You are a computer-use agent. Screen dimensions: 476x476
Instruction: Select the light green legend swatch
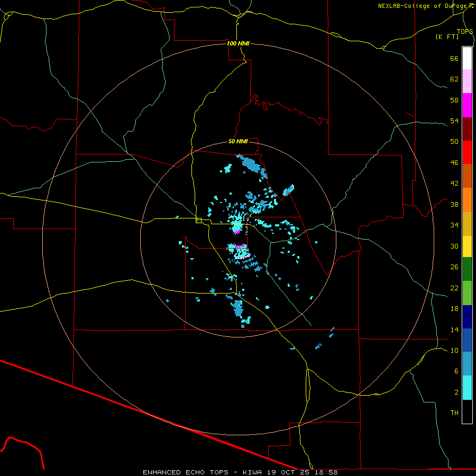coord(467,293)
